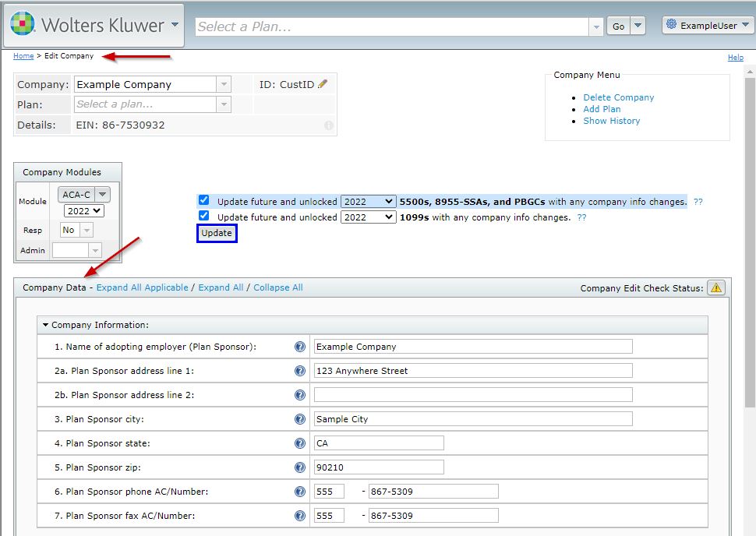Open the Admin dropdown
The width and height of the screenshot is (756, 536).
[95, 250]
